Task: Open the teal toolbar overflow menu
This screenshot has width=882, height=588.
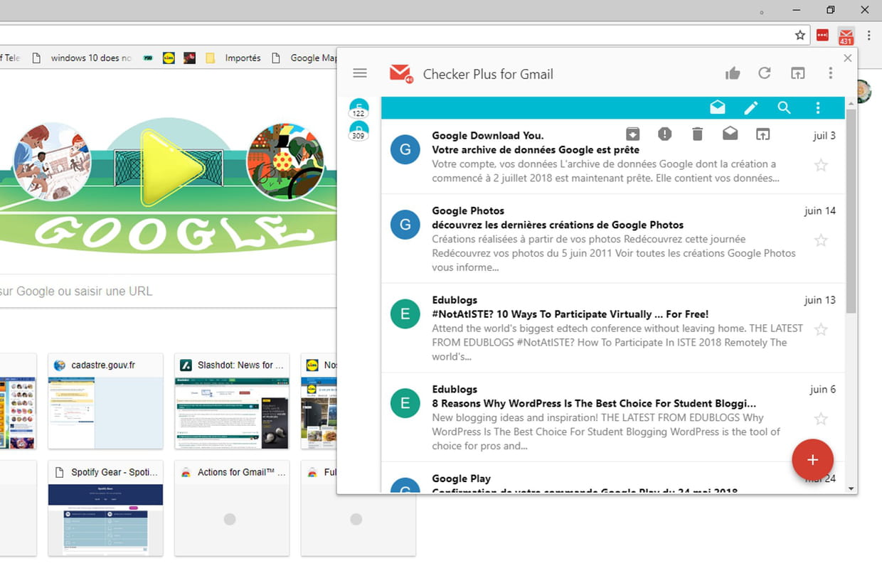Action: pos(818,107)
